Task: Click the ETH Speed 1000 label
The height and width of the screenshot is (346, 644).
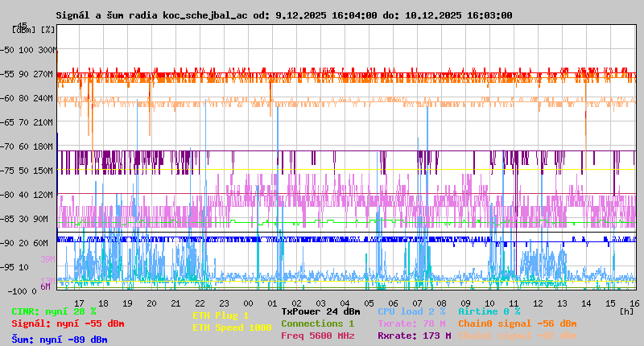Action: click(232, 327)
